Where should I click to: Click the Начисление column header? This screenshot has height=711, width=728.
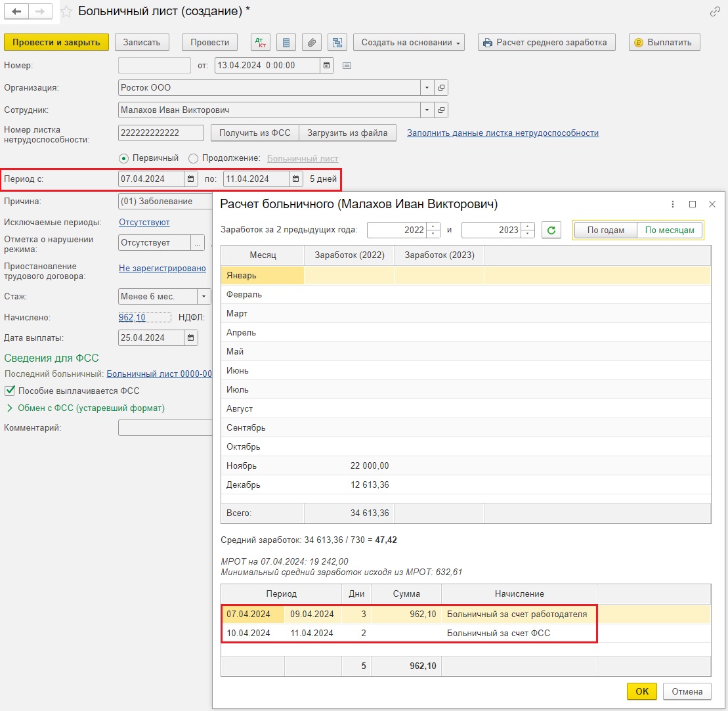(x=519, y=593)
